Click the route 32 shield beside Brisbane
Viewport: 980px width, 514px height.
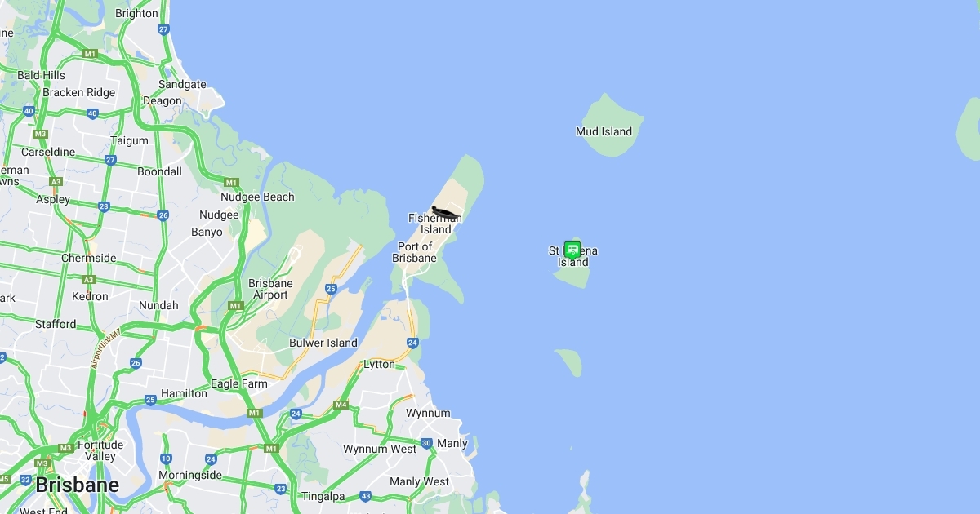[26, 480]
